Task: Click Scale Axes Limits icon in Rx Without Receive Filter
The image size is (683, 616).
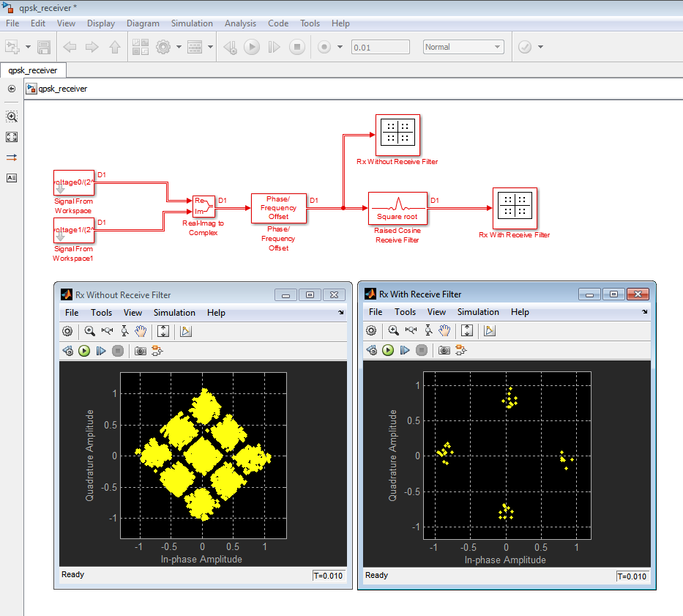Action: (x=163, y=331)
